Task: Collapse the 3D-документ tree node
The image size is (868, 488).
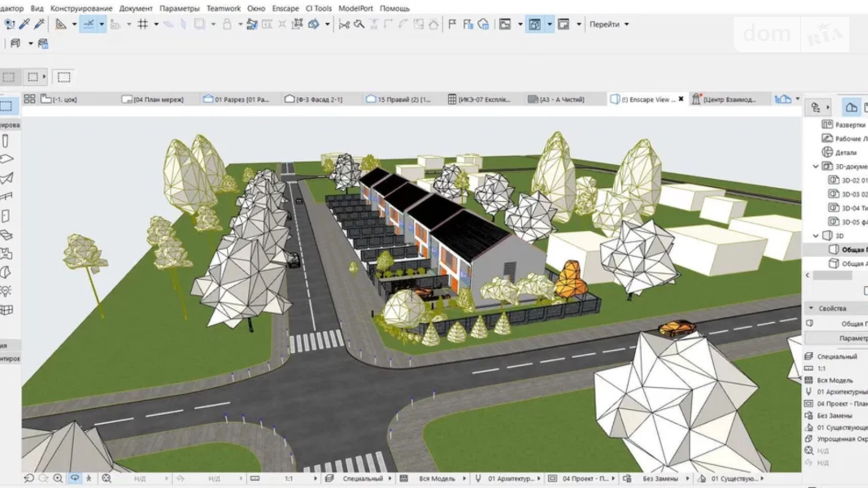Action: pyautogui.click(x=815, y=167)
